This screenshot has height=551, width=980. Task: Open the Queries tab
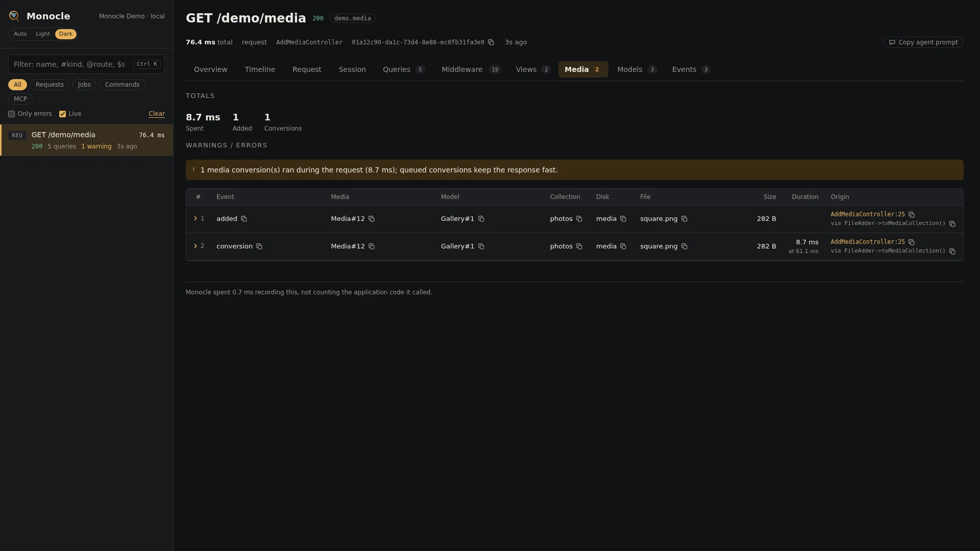tap(404, 69)
